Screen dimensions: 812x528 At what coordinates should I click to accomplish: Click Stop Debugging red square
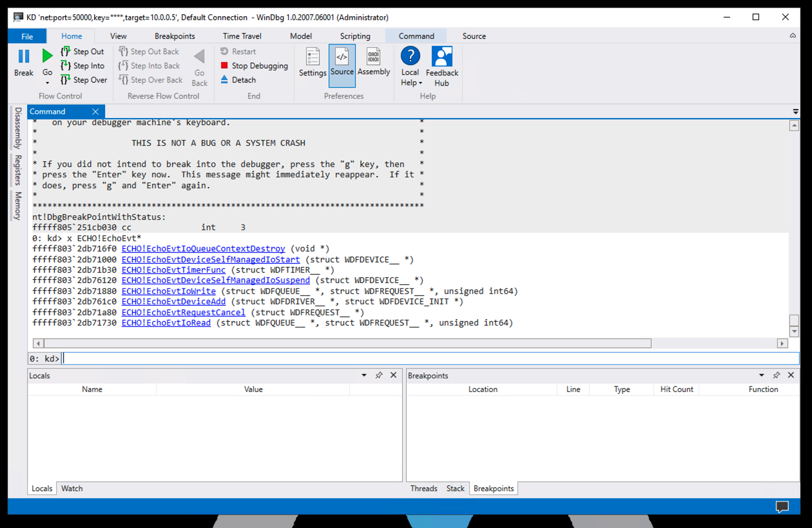pos(224,66)
